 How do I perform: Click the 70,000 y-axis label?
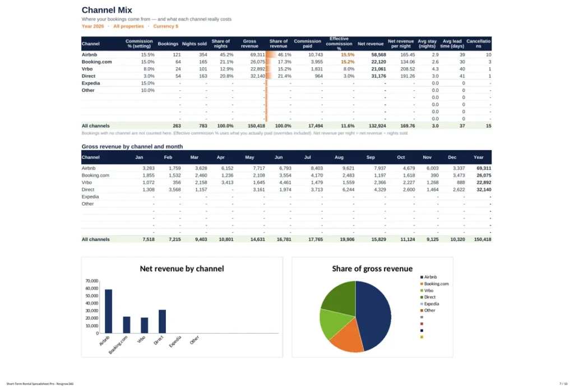[x=92, y=281]
